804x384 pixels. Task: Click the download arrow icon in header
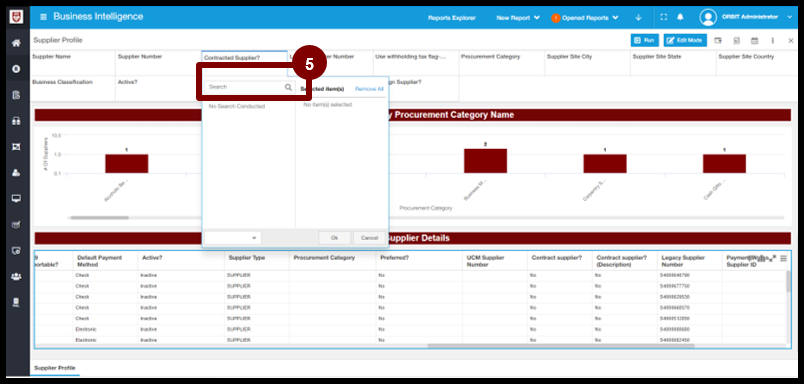pos(638,17)
